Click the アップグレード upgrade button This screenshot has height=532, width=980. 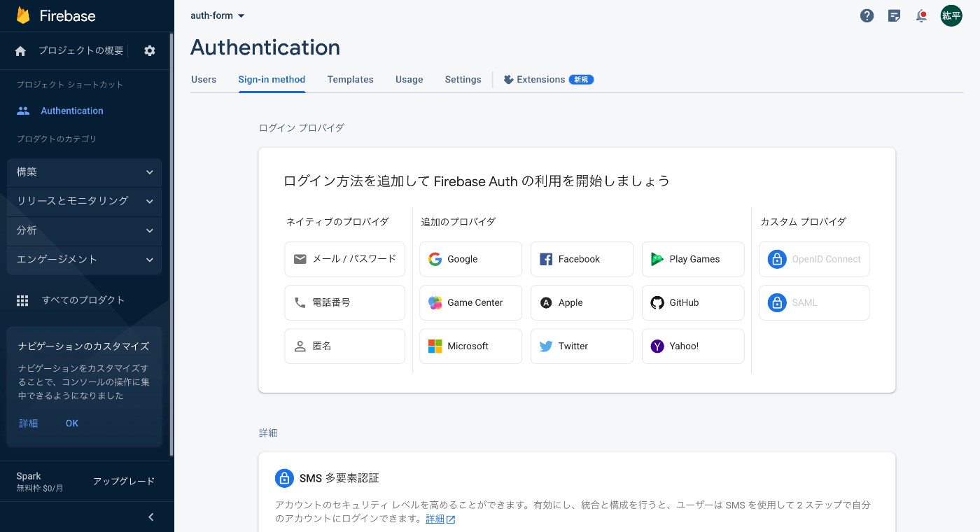click(x=124, y=482)
